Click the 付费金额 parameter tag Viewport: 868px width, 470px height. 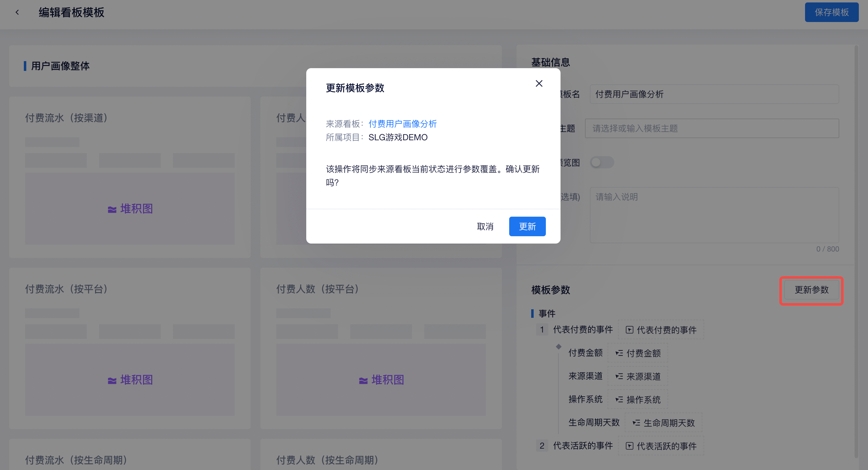(x=638, y=353)
